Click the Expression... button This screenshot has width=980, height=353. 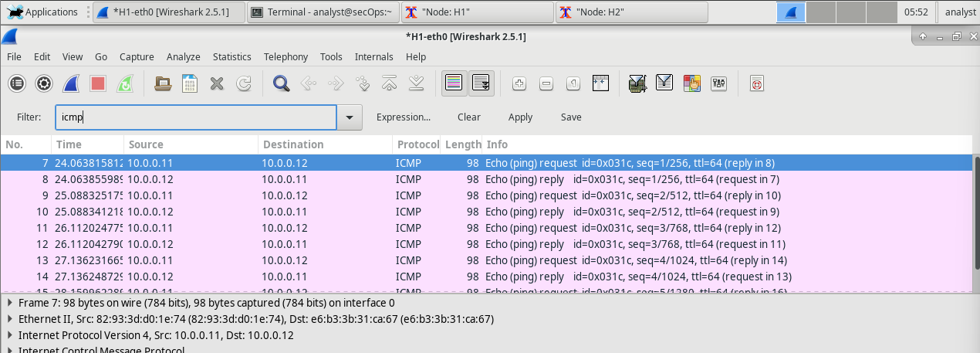pyautogui.click(x=404, y=117)
